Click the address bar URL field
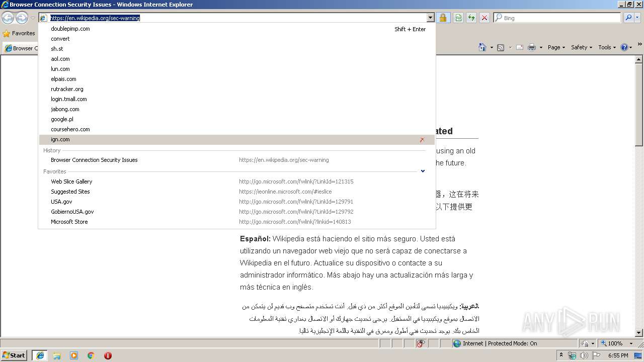Screen dimensions: 644x362 (x=237, y=18)
